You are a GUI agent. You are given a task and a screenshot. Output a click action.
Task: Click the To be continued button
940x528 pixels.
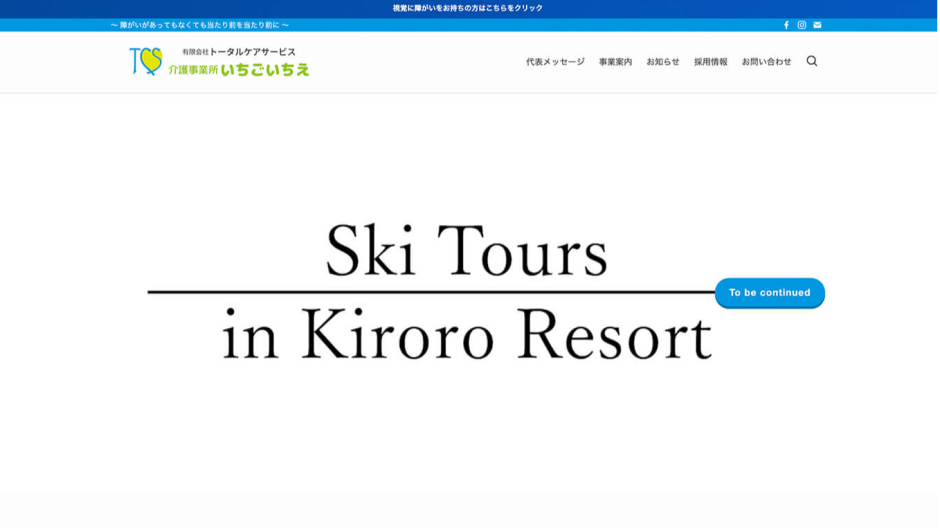[x=772, y=293]
